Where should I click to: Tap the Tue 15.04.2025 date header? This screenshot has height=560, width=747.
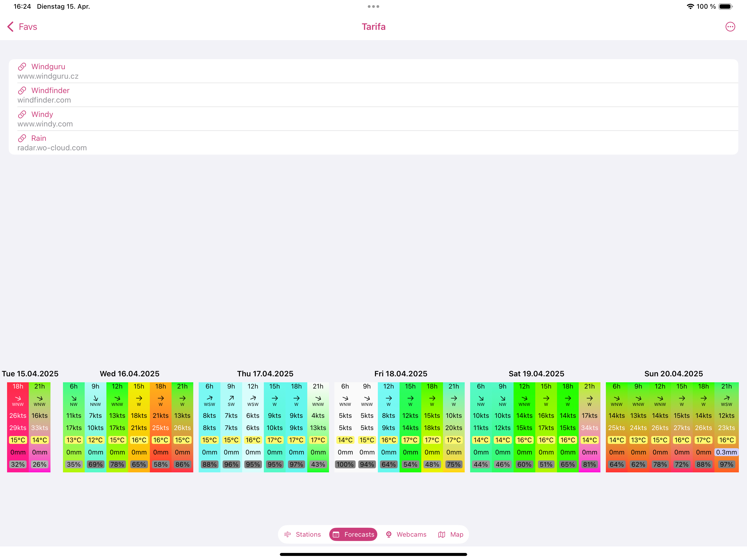pyautogui.click(x=30, y=374)
